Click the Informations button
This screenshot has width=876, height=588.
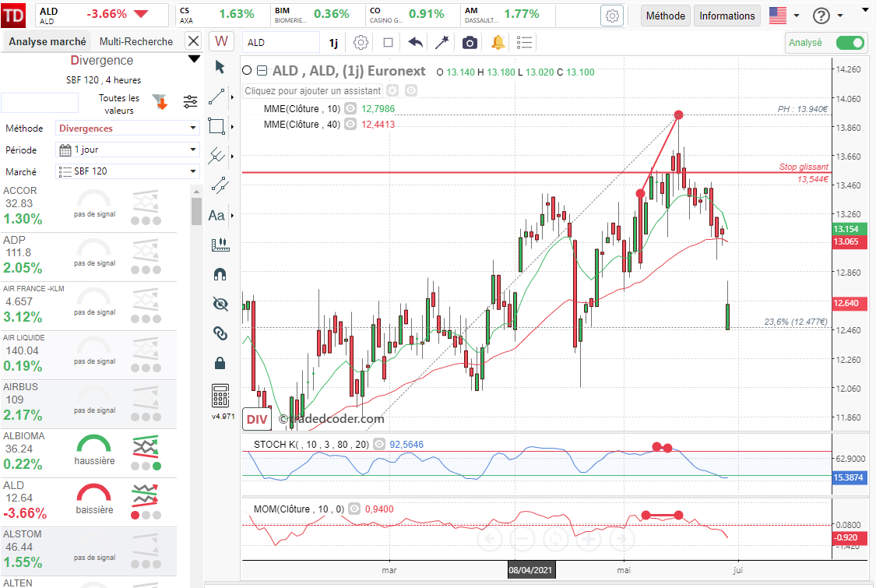pos(726,16)
